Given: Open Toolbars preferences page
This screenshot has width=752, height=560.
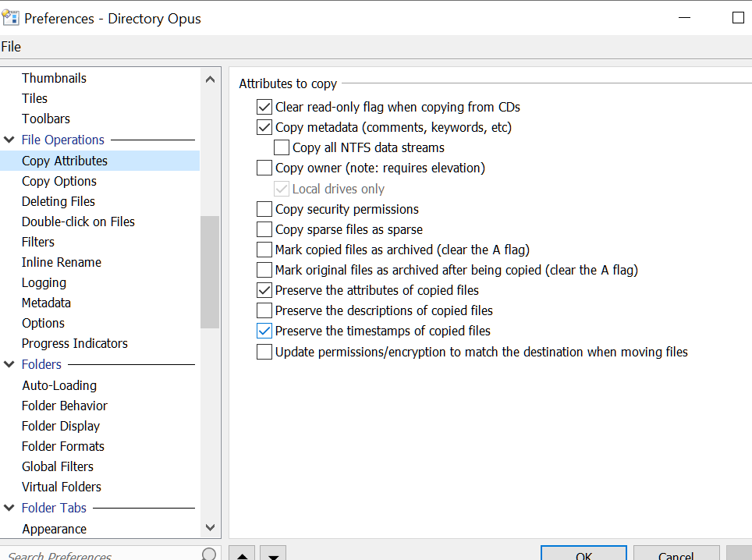Looking at the screenshot, I should pos(46,119).
